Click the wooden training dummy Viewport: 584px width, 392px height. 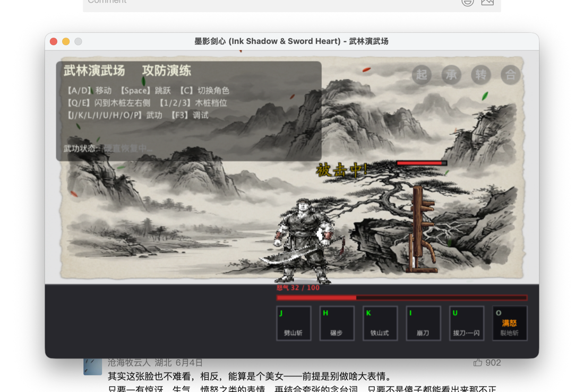[x=422, y=229]
